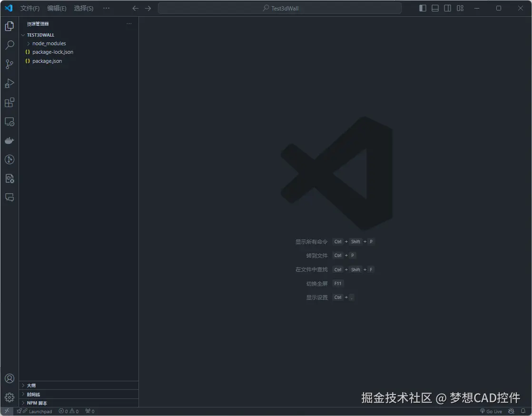
Task: Click the errors count in status bar
Action: (x=63, y=411)
